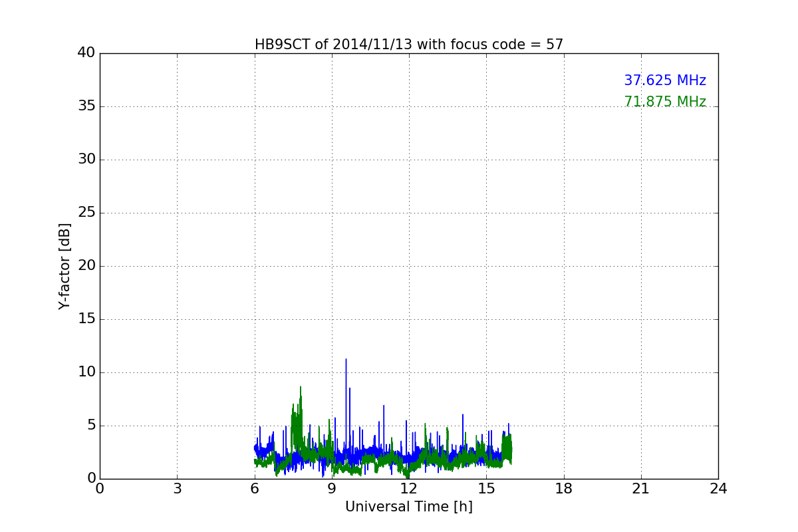Click the x-axis tick label 3
The height and width of the screenshot is (532, 798).
177,489
